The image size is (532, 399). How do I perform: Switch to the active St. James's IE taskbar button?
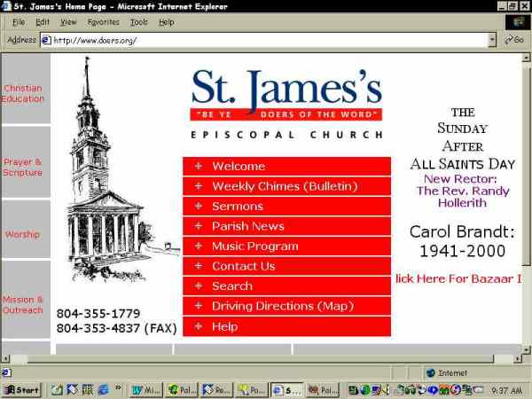coord(287,390)
